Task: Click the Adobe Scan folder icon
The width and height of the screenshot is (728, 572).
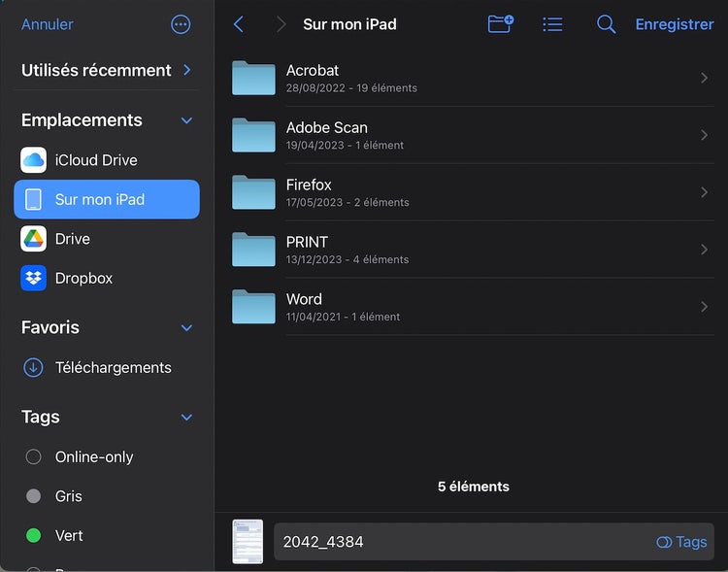Action: pos(253,135)
